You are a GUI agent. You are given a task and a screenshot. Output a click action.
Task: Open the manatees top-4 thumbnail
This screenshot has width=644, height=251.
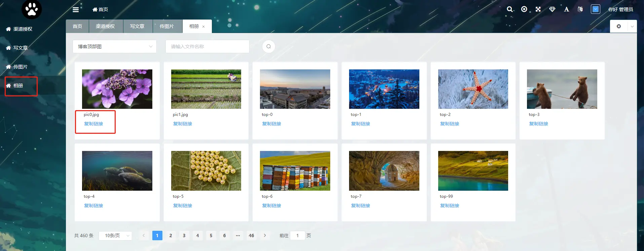point(117,171)
